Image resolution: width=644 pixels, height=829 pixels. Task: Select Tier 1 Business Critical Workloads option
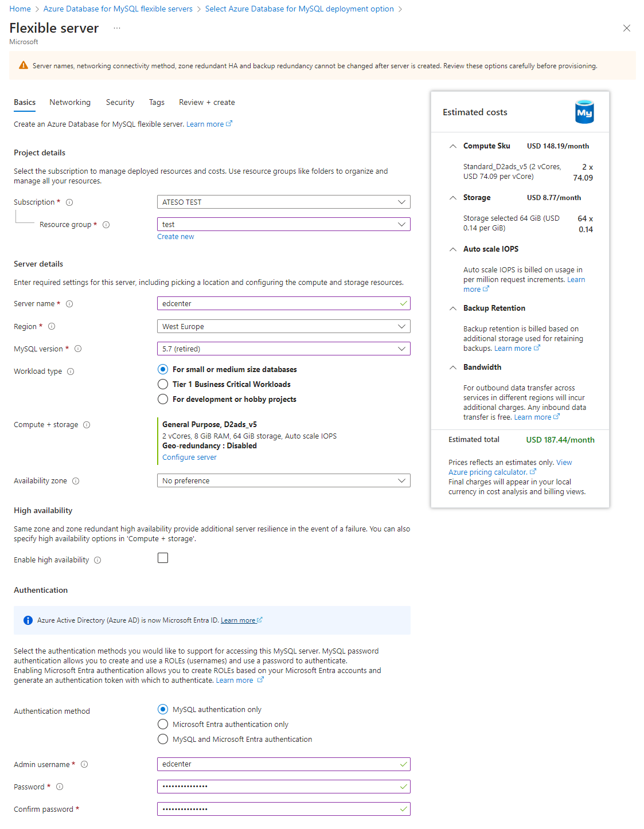163,384
